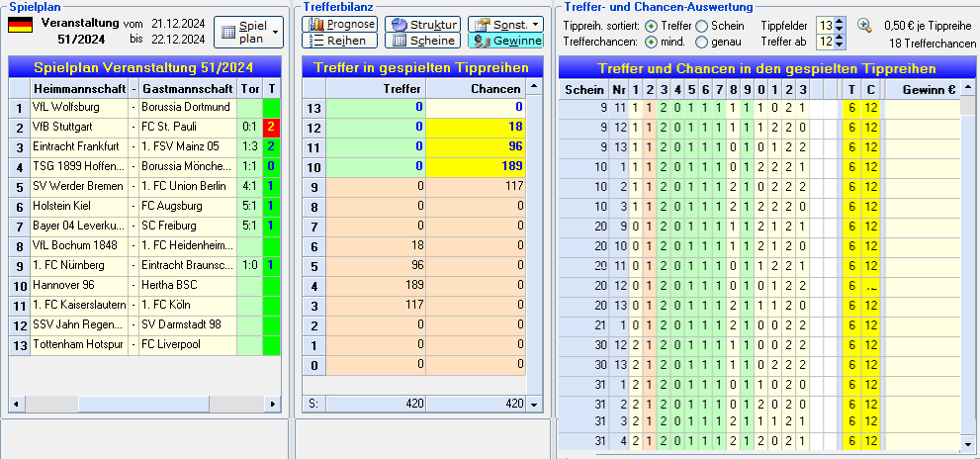Click Trefferbilanz row header 13
Screen dimensions: 980x459
click(x=314, y=108)
